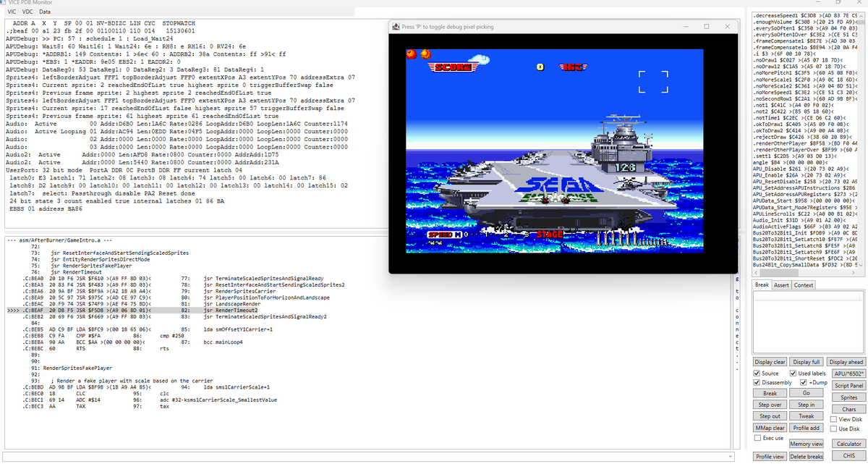This screenshot has width=868, height=464.
Task: Click the CHIS button
Action: 848,456
